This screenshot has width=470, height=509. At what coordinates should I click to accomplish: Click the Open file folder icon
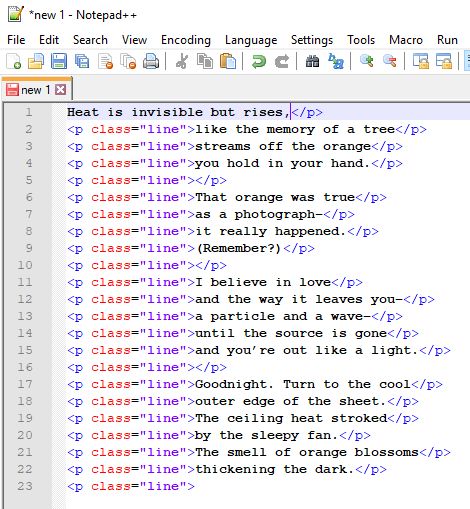[x=36, y=61]
